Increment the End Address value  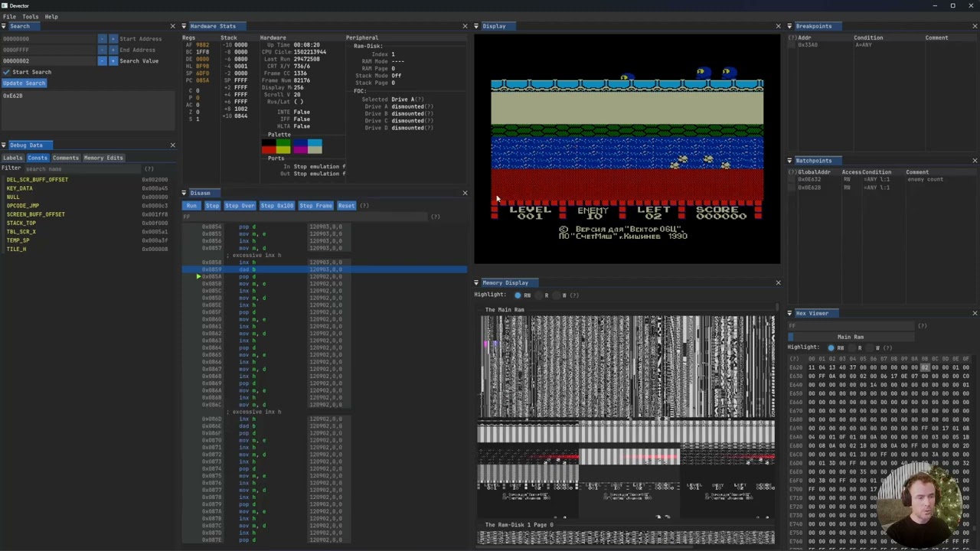(113, 50)
